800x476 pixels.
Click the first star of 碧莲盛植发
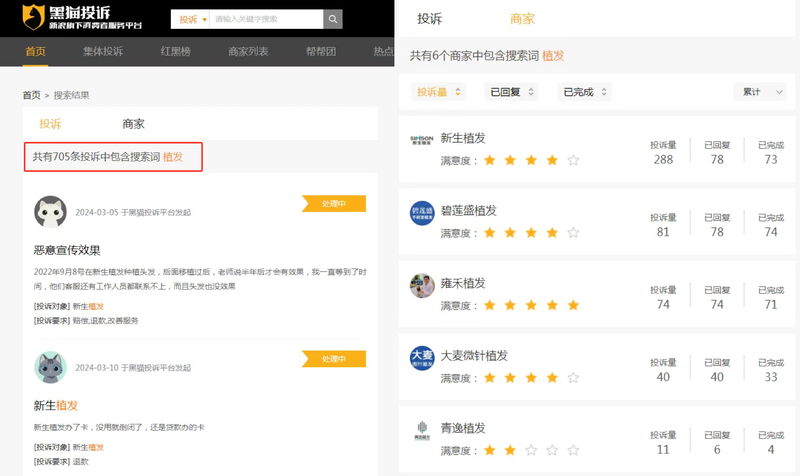490,233
